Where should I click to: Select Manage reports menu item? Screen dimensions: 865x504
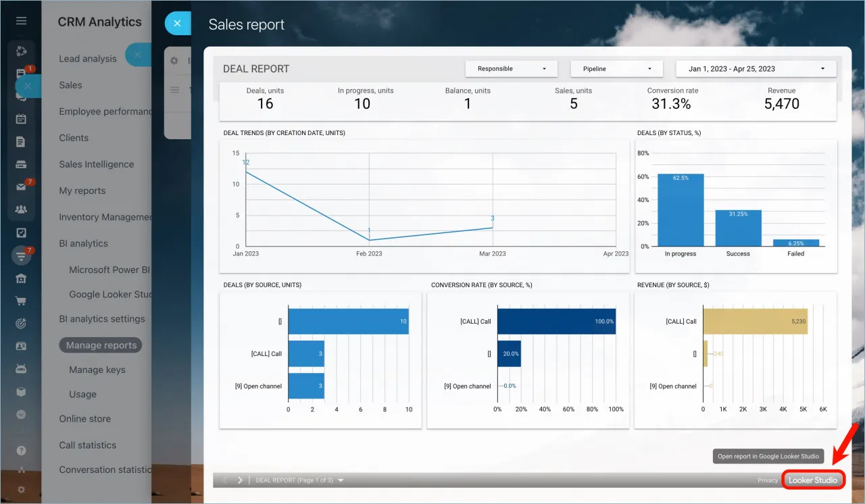101,345
